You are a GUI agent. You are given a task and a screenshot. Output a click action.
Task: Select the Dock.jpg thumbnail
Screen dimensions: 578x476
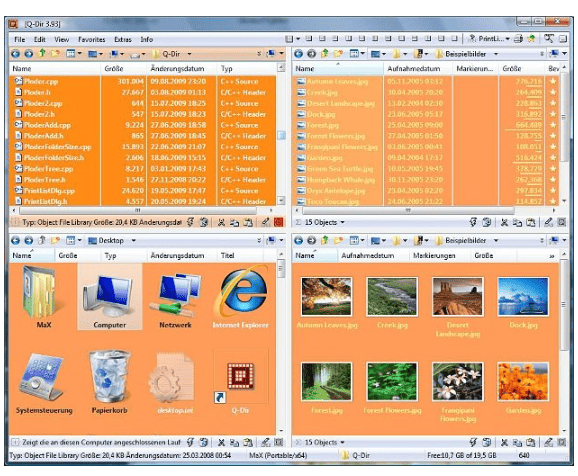(x=523, y=302)
